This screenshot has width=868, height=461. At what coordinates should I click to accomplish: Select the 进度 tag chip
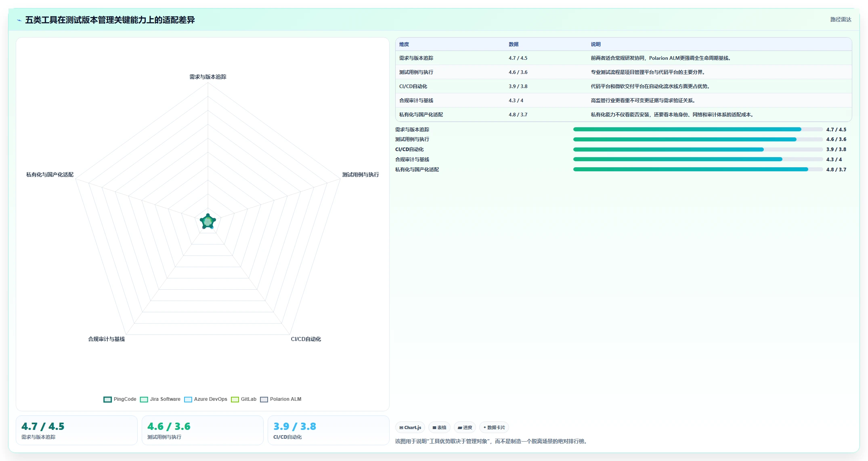[x=465, y=427]
